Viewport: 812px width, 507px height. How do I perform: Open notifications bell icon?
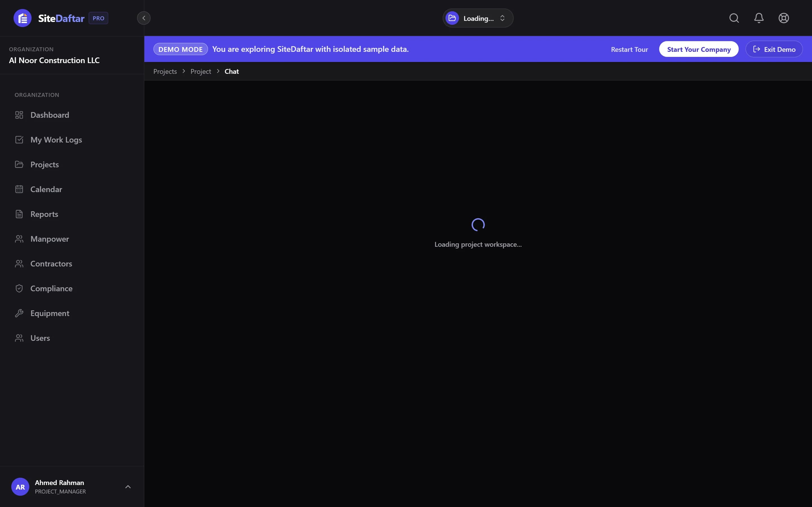[759, 18]
